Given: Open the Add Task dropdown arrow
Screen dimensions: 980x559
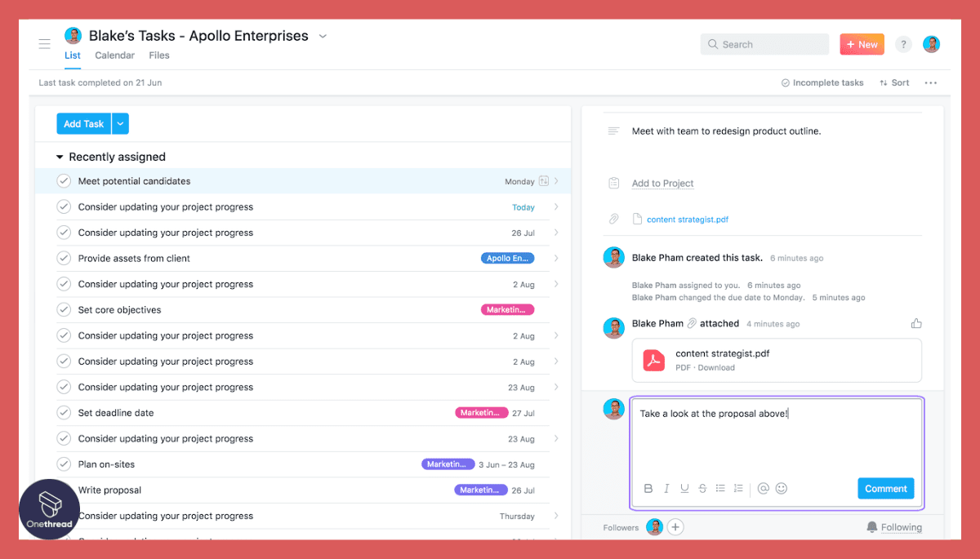Looking at the screenshot, I should click(119, 123).
